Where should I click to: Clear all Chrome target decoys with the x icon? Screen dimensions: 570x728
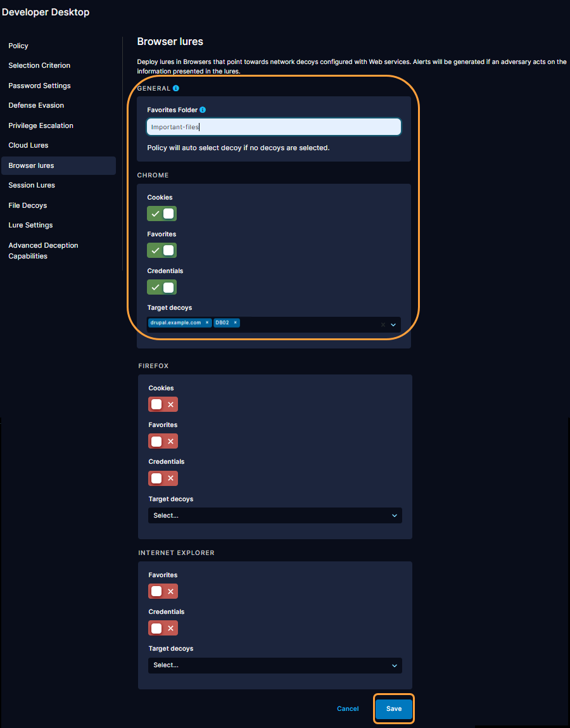click(x=383, y=324)
